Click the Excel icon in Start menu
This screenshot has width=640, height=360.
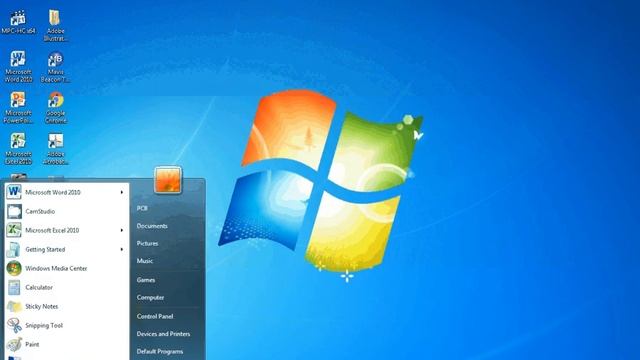(14, 230)
